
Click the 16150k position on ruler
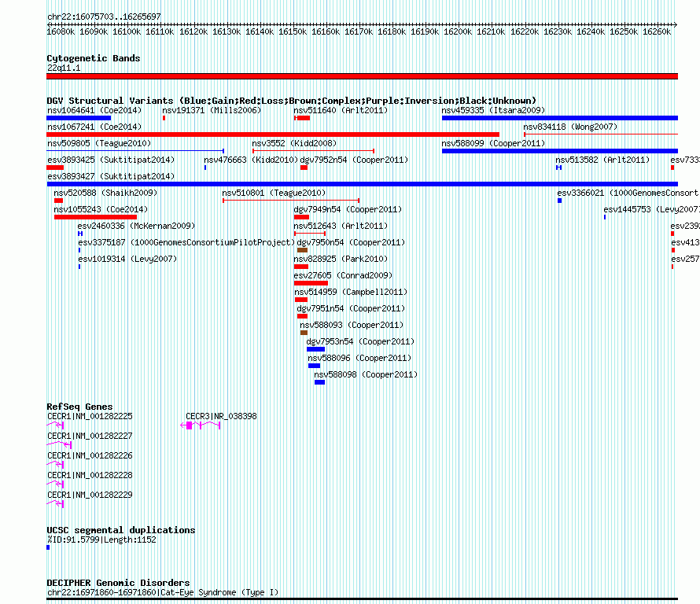293,31
